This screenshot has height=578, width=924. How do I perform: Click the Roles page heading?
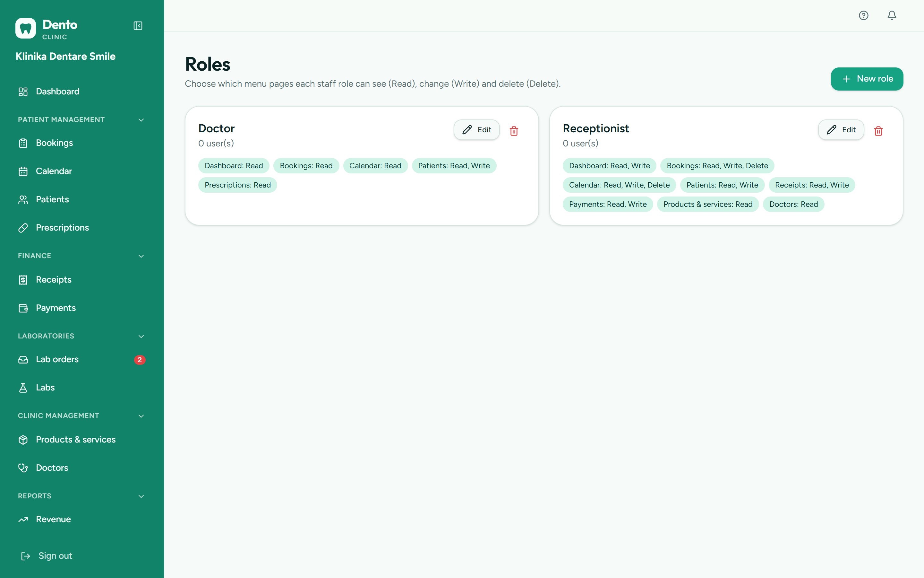[x=208, y=64]
